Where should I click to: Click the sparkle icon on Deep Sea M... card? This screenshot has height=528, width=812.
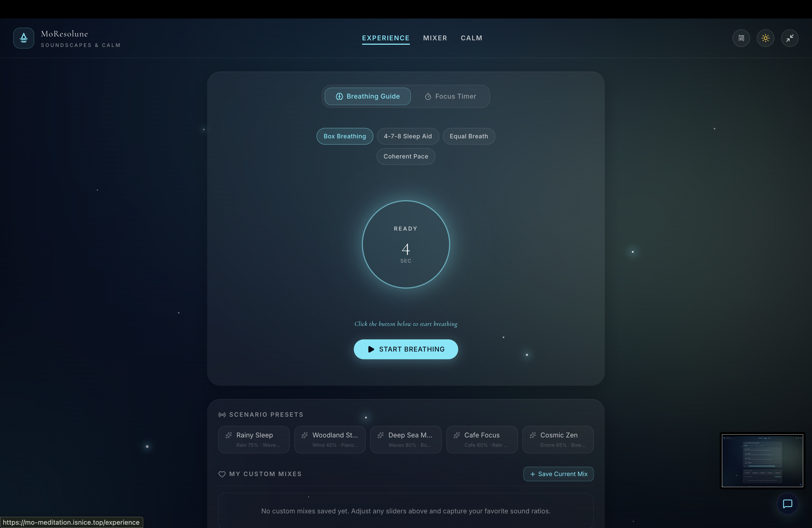(380, 435)
